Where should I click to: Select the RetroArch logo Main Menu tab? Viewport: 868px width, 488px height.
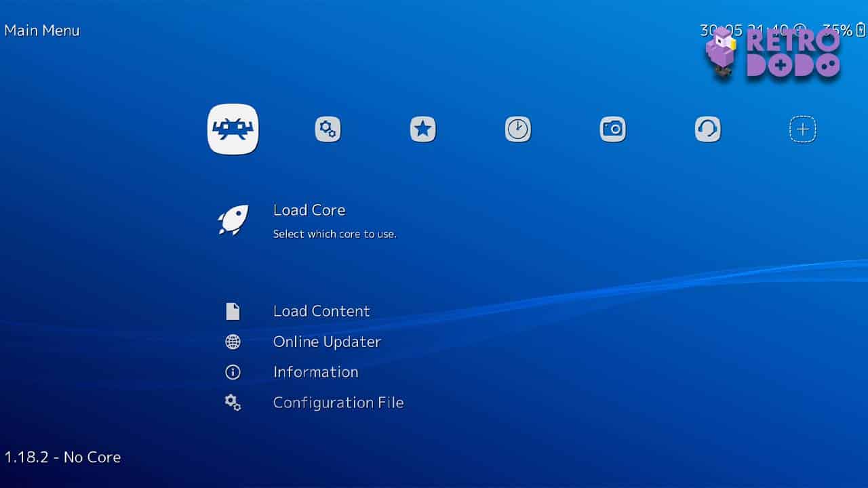point(233,129)
